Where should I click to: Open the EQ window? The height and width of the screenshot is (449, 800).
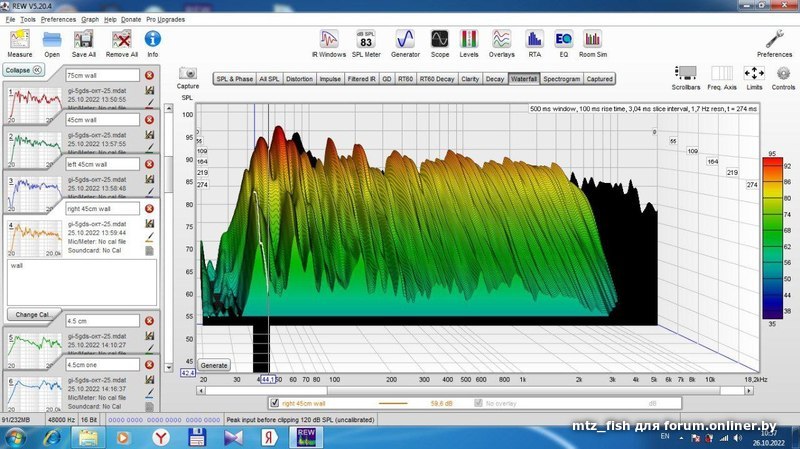click(x=563, y=40)
